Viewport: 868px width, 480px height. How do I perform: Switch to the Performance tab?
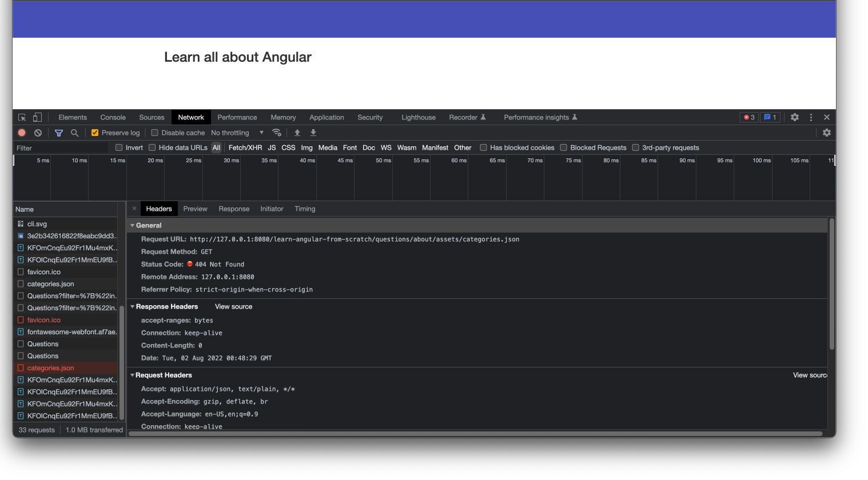pos(237,117)
